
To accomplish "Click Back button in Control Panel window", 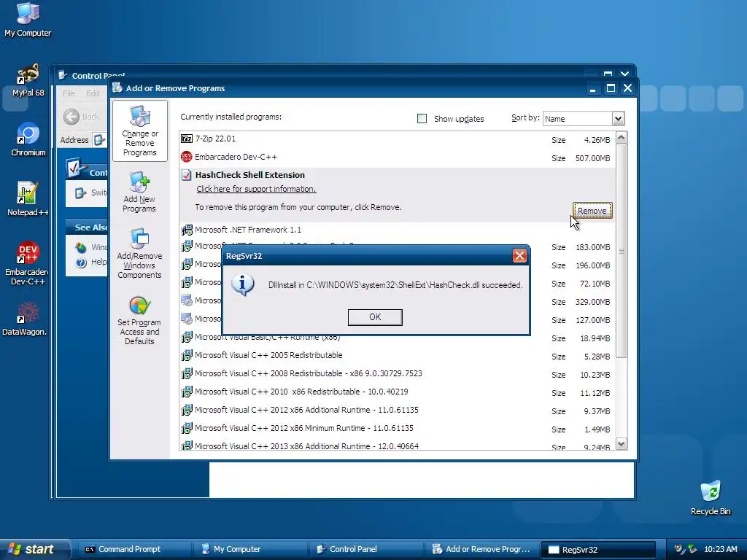I will coord(81,117).
